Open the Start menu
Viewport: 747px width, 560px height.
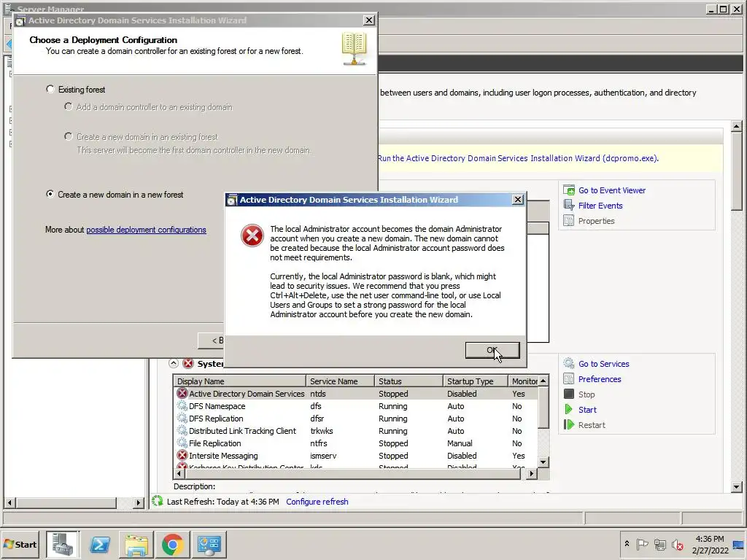pos(20,544)
